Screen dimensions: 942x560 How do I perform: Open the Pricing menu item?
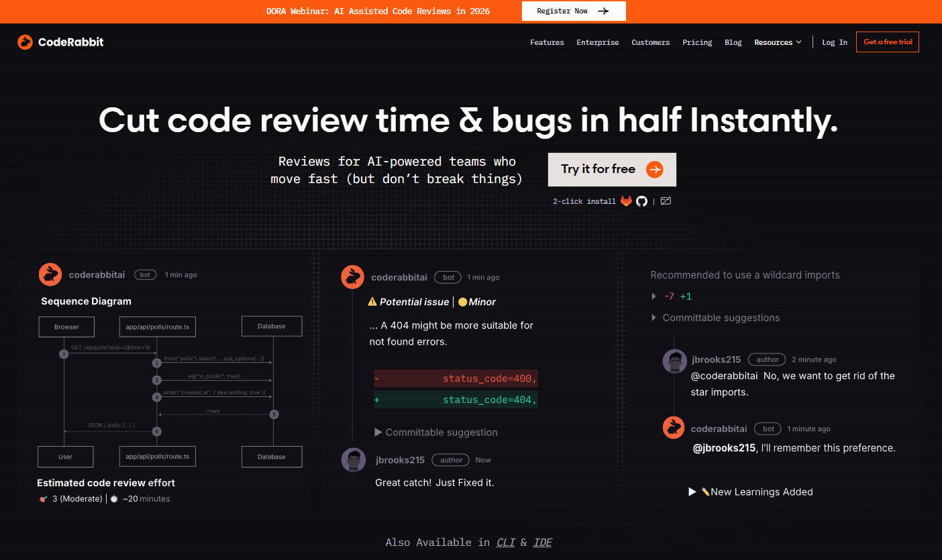pyautogui.click(x=697, y=42)
